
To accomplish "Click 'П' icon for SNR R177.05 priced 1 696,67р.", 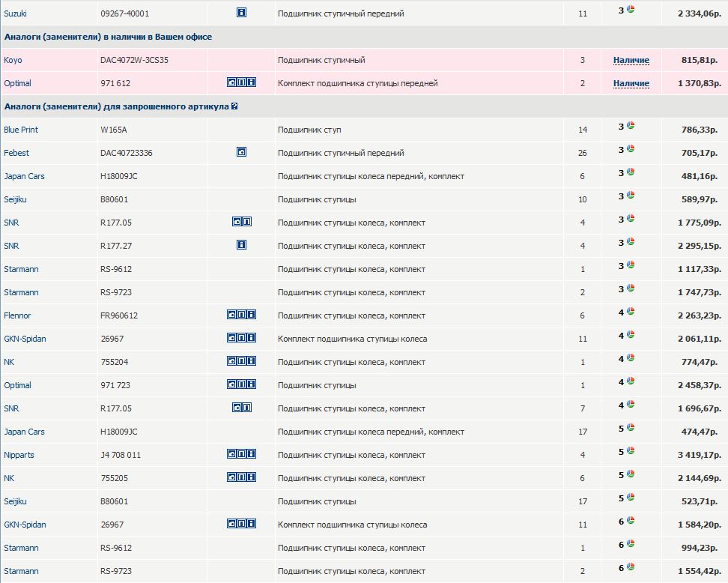I will (246, 408).
